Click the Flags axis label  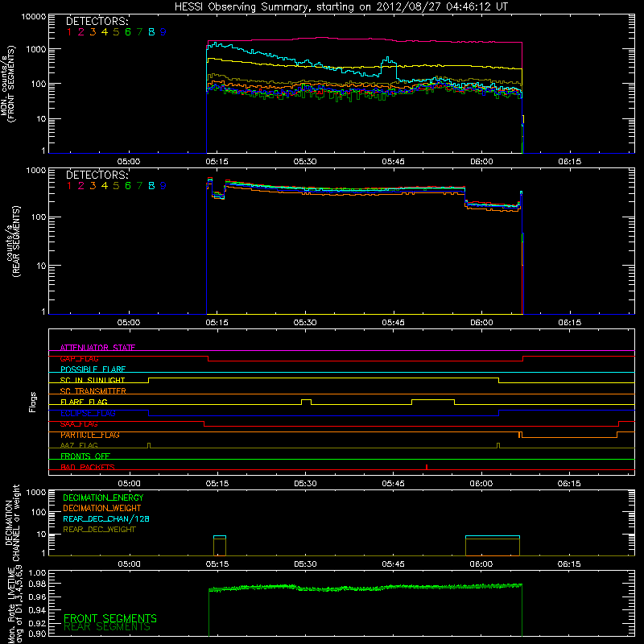click(x=33, y=402)
